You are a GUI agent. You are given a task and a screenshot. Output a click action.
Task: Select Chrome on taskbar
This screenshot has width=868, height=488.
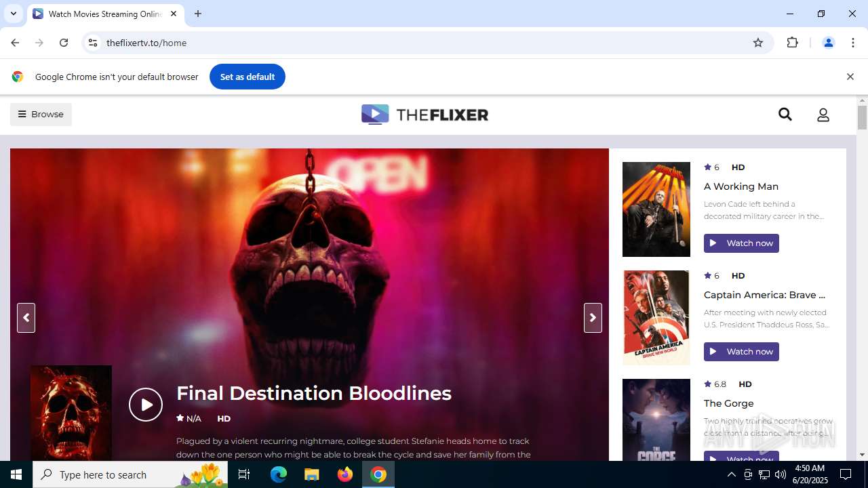[x=378, y=474]
